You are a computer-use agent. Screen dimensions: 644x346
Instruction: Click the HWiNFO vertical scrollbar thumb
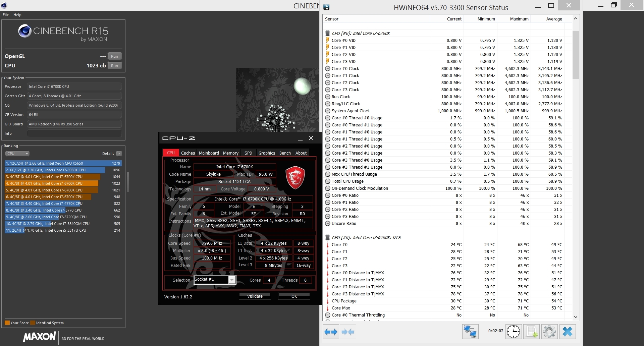tap(576, 55)
